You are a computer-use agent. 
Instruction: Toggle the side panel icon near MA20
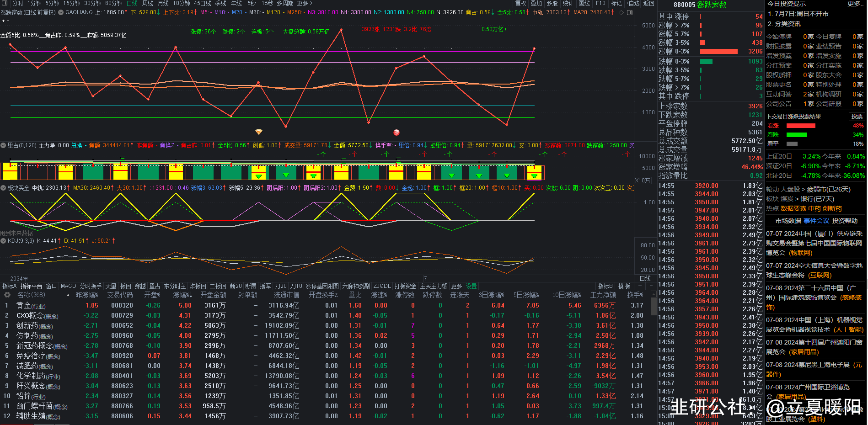(629, 12)
